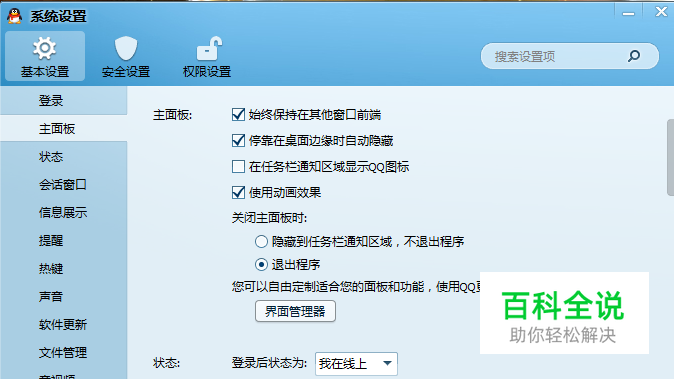The height and width of the screenshot is (379, 674).
Task: Click the search magnifier icon
Action: pyautogui.click(x=634, y=56)
